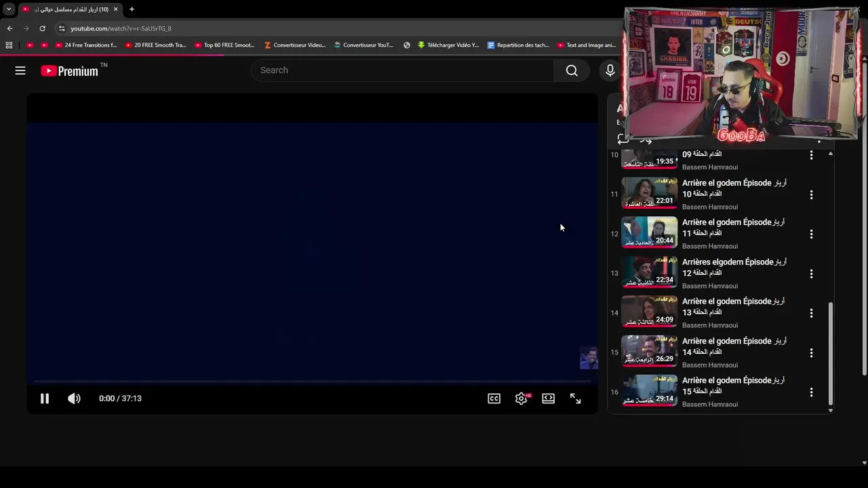Screen dimensions: 868x488
Task: Pause the video
Action: pyautogui.click(x=45, y=399)
